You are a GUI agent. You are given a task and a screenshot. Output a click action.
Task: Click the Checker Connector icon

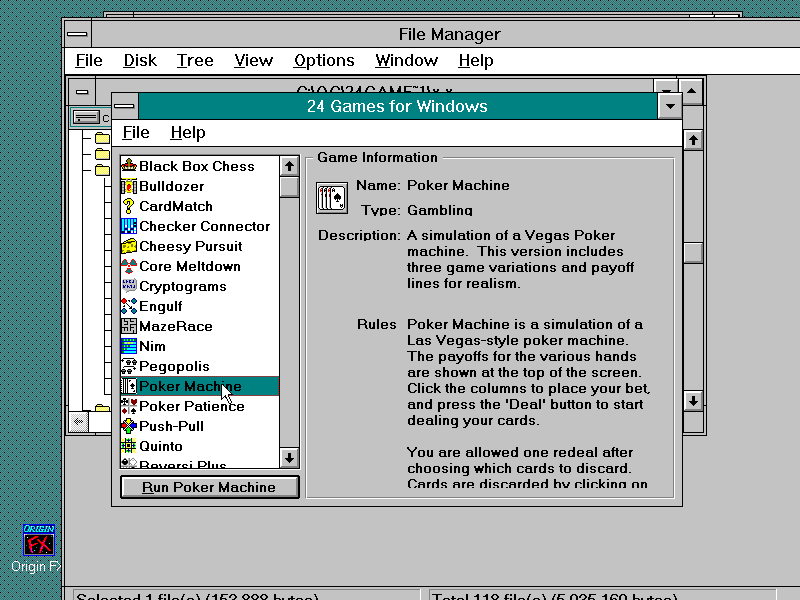click(129, 226)
